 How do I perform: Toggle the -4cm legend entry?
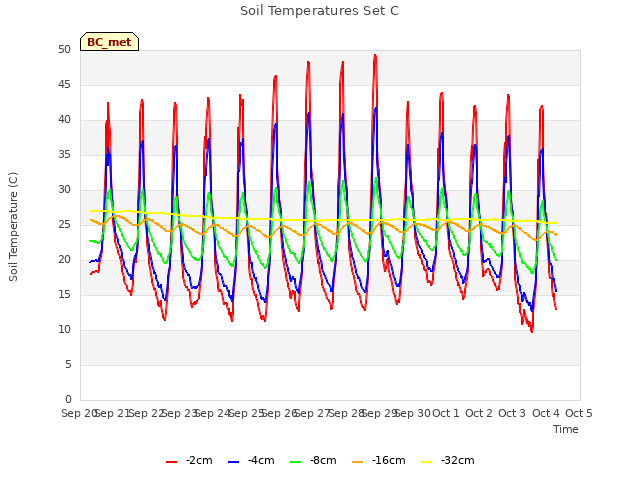coord(251,461)
